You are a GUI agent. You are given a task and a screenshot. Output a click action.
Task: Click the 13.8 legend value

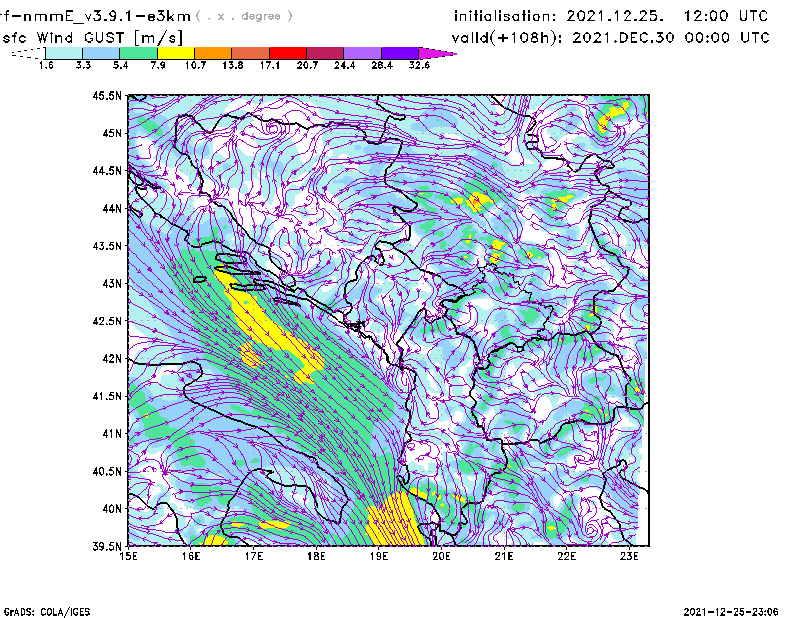[233, 65]
